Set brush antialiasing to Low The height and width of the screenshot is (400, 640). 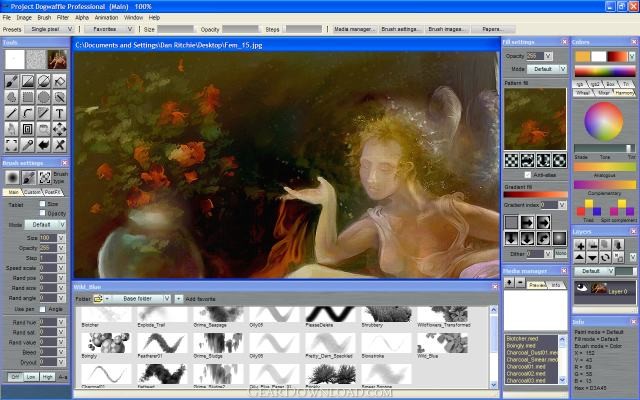[31, 377]
